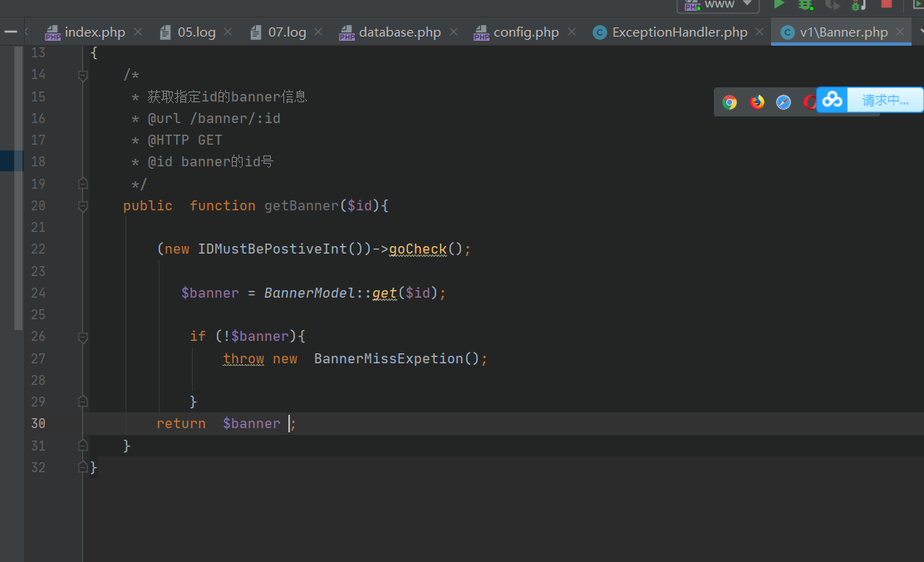Click the class icon on the v1\Banner.php tab
The image size is (924, 562).
[x=787, y=32]
